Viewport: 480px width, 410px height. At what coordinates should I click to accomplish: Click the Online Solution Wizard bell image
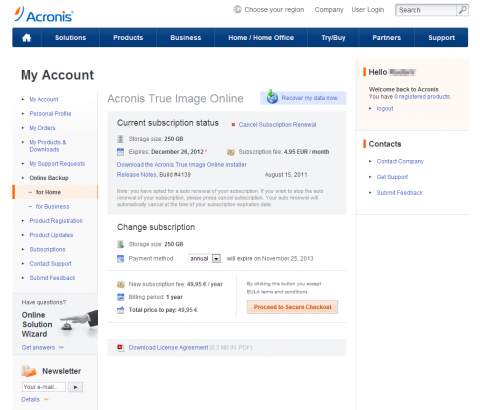coord(79,322)
